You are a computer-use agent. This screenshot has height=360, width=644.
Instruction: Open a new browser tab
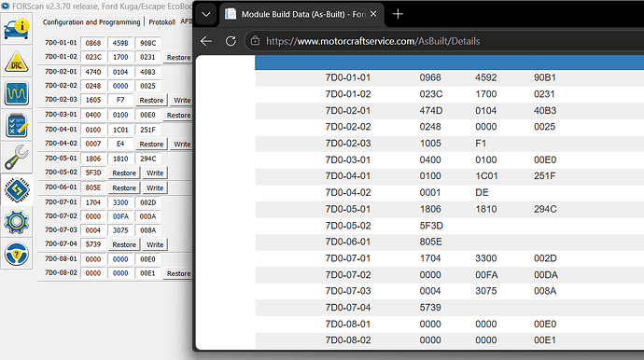tap(398, 14)
